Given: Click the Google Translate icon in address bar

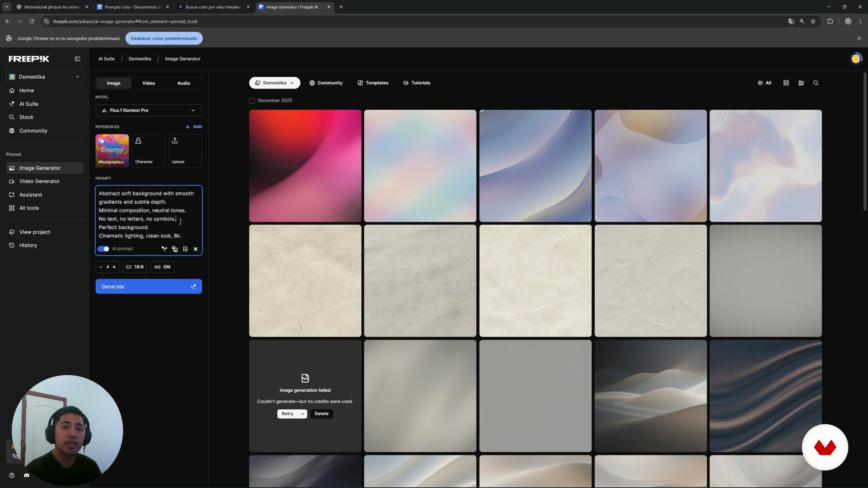Looking at the screenshot, I should (792, 21).
